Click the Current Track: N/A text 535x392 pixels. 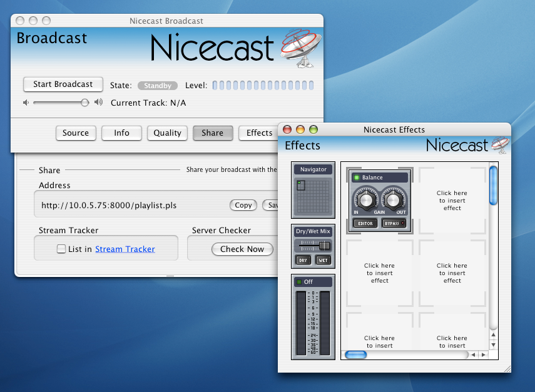point(148,103)
